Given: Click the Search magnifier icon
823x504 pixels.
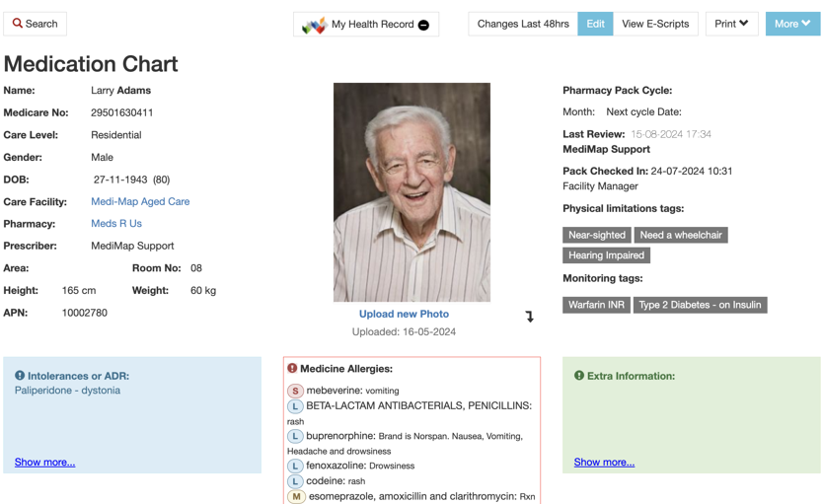Looking at the screenshot, I should pyautogui.click(x=18, y=23).
